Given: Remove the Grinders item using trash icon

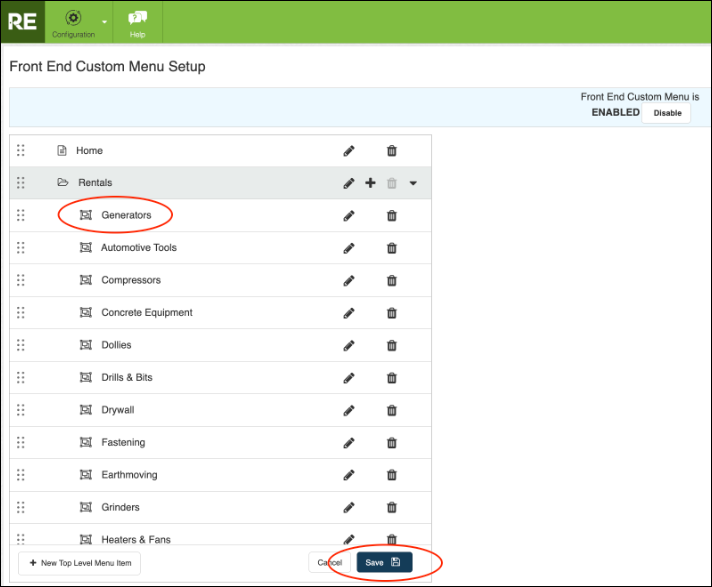Looking at the screenshot, I should click(x=392, y=508).
